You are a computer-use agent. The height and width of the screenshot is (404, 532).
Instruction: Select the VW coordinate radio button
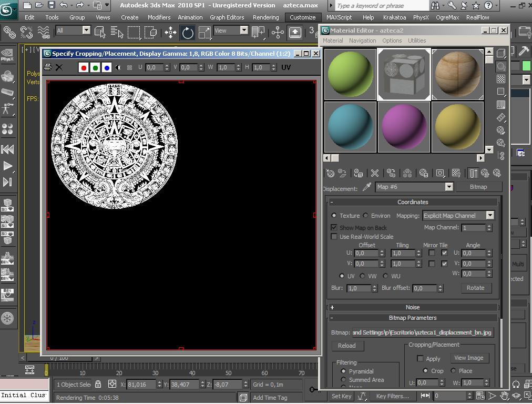(362, 276)
